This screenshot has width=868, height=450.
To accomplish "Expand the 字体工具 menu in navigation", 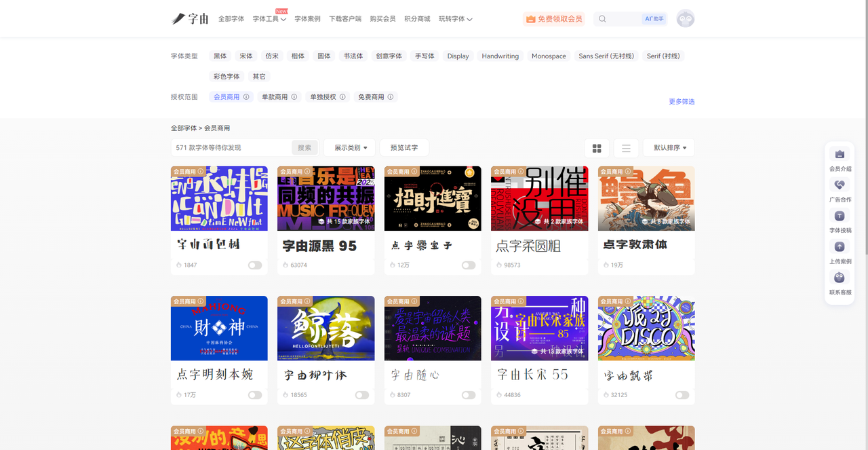I will click(269, 19).
